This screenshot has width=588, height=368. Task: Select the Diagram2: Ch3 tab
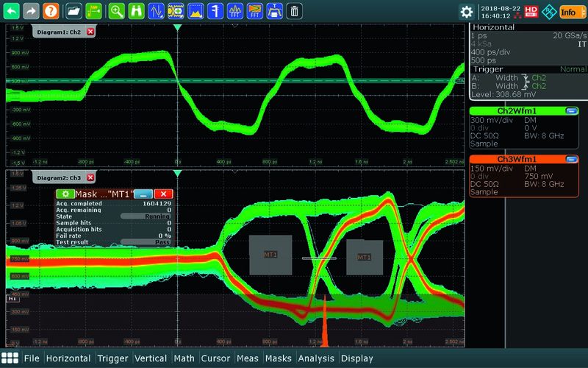tap(60, 177)
